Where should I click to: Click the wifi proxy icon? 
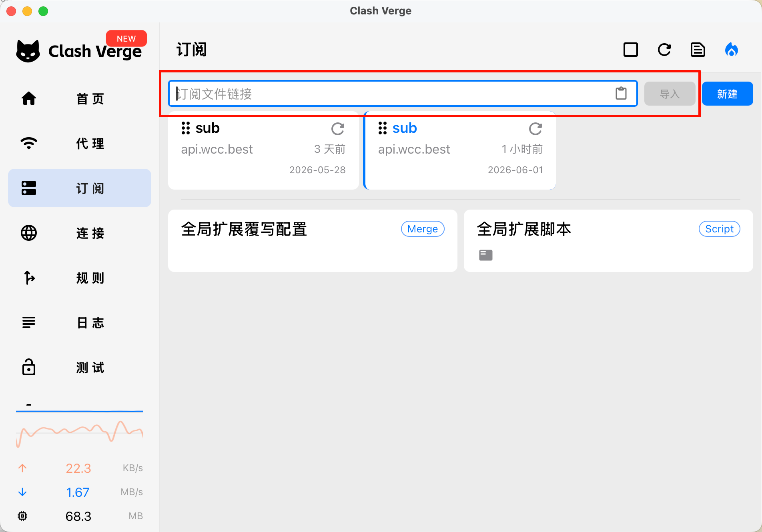pos(29,143)
